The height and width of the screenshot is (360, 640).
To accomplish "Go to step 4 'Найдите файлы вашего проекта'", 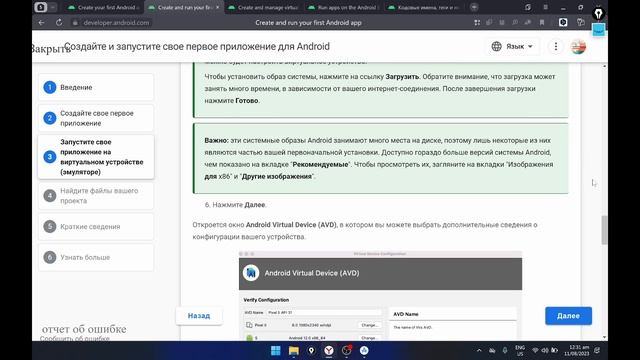I will pos(96,196).
